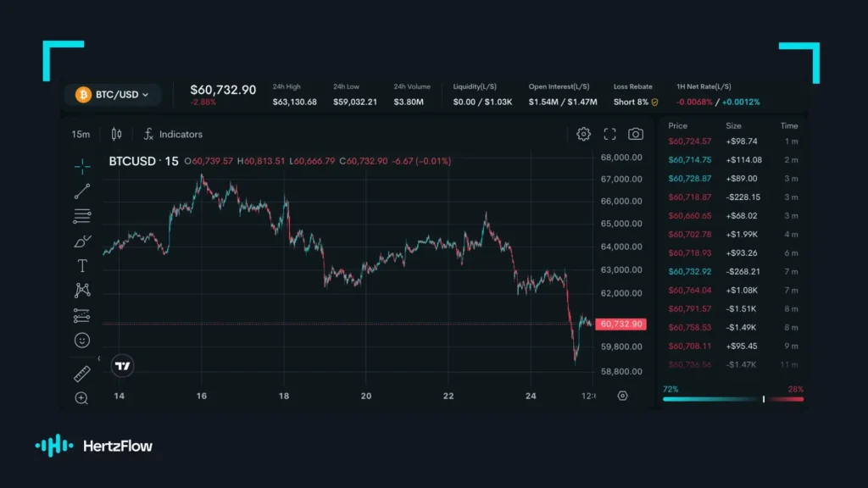This screenshot has width=868, height=488.
Task: Open the time axis settings icon
Action: pyautogui.click(x=623, y=396)
